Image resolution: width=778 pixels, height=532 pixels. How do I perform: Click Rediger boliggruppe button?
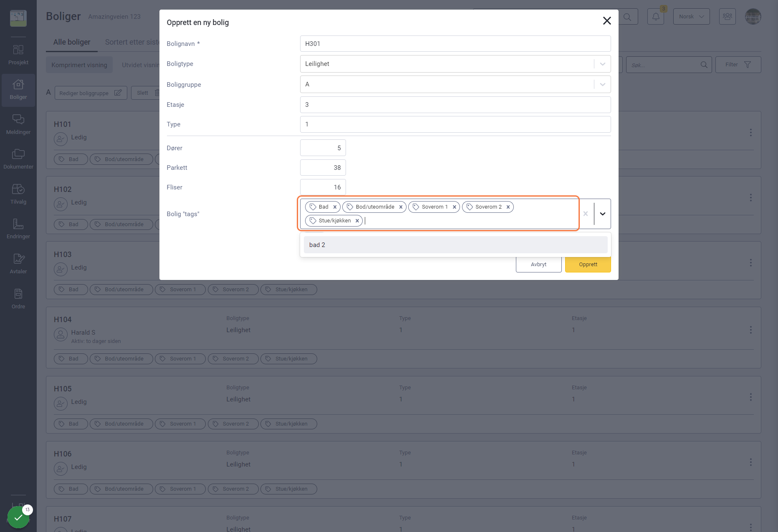coord(91,93)
